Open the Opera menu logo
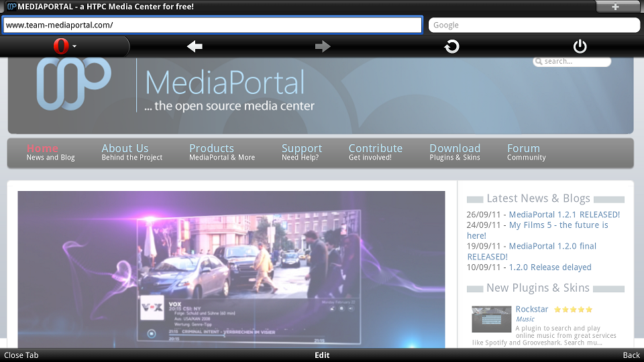 point(61,46)
